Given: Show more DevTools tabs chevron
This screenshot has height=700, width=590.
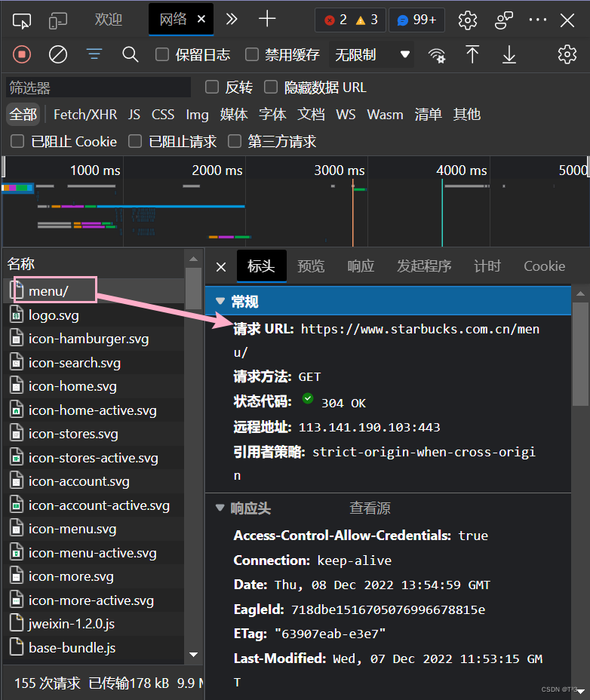Looking at the screenshot, I should [232, 19].
